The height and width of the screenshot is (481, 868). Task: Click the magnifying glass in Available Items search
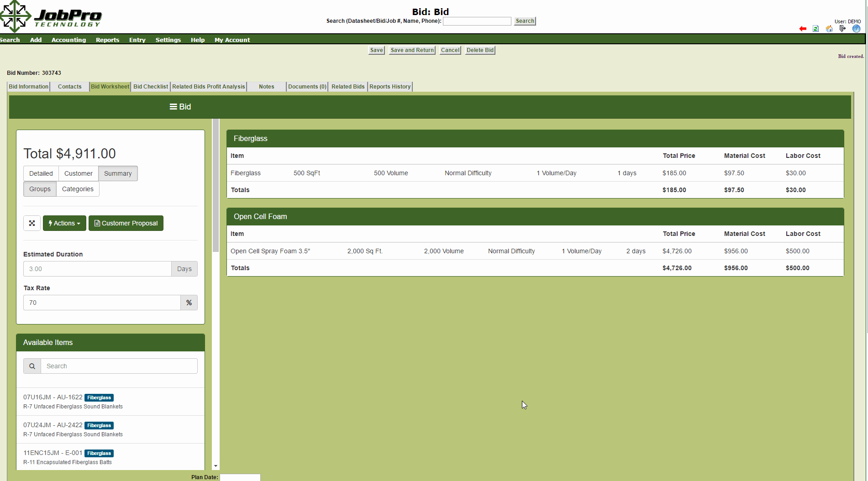point(32,366)
